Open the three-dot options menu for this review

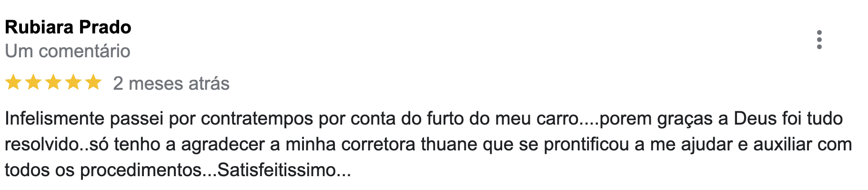819,40
